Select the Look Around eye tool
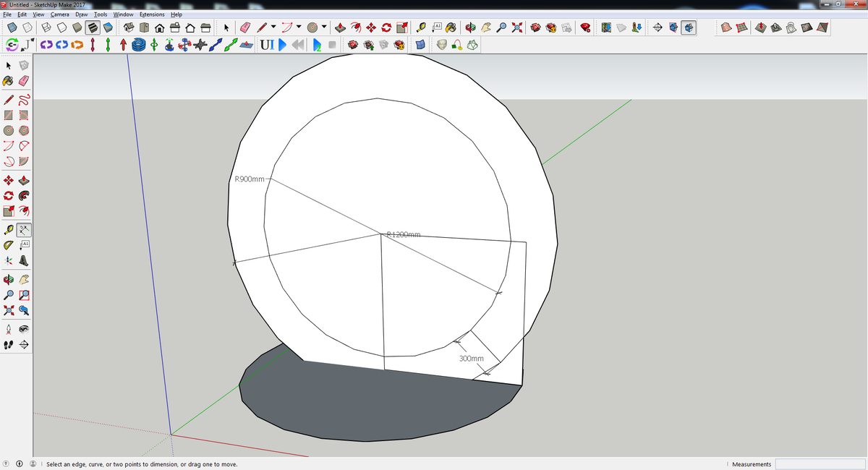The image size is (868, 470). pyautogui.click(x=24, y=328)
